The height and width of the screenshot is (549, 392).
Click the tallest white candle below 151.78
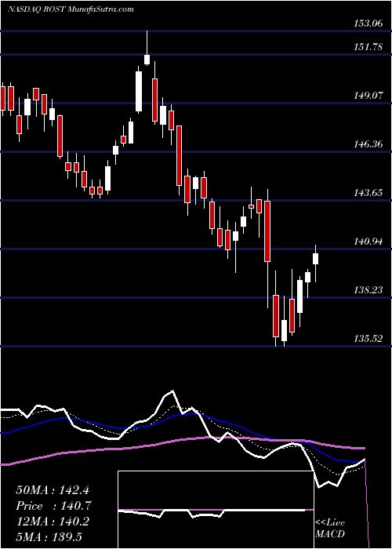tap(139, 92)
